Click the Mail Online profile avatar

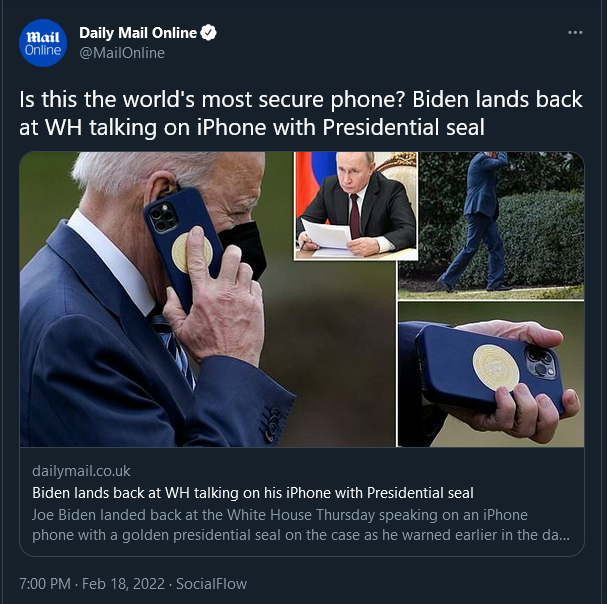43,43
